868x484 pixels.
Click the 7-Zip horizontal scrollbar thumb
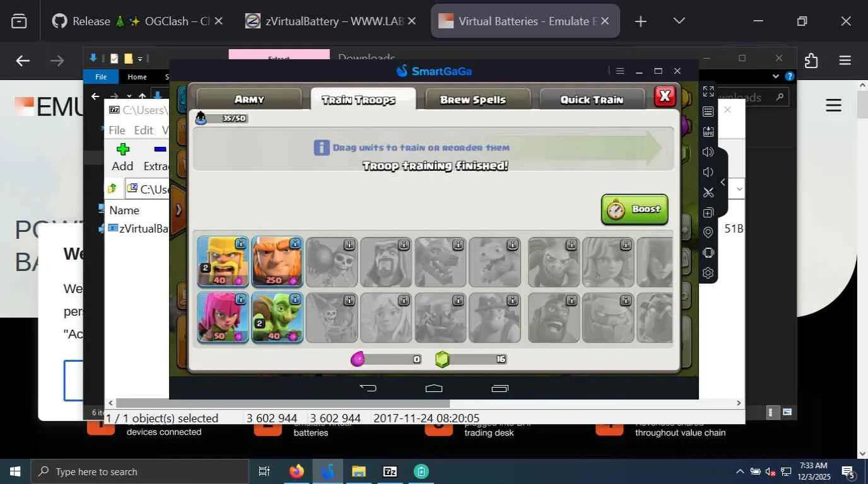click(x=283, y=403)
